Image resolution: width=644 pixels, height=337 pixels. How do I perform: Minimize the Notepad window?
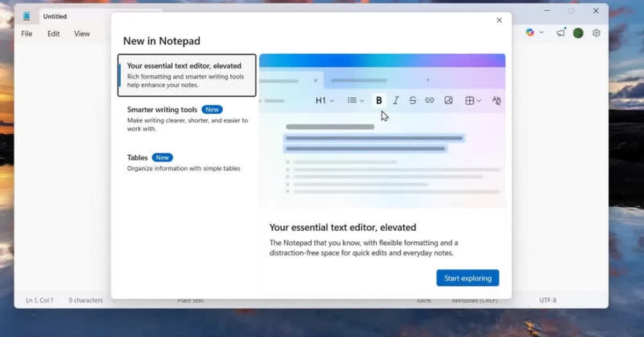pyautogui.click(x=547, y=11)
